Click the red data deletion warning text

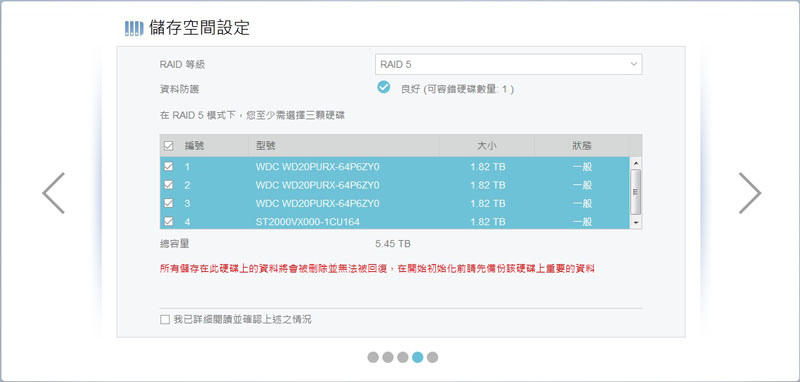378,268
